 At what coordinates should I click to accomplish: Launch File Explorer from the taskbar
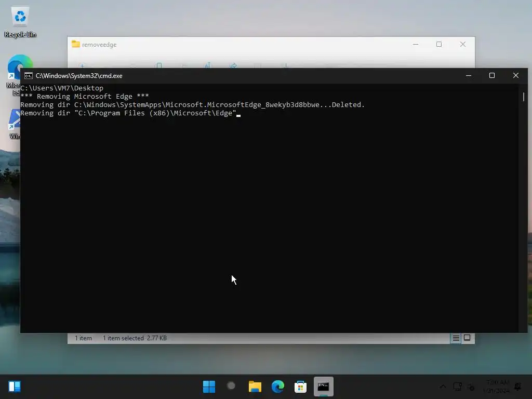255,387
